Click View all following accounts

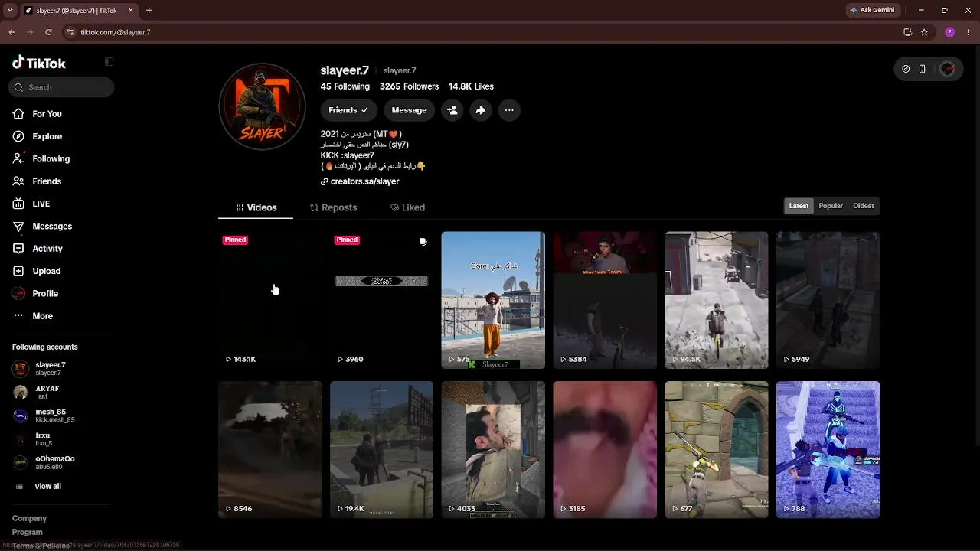(x=47, y=487)
